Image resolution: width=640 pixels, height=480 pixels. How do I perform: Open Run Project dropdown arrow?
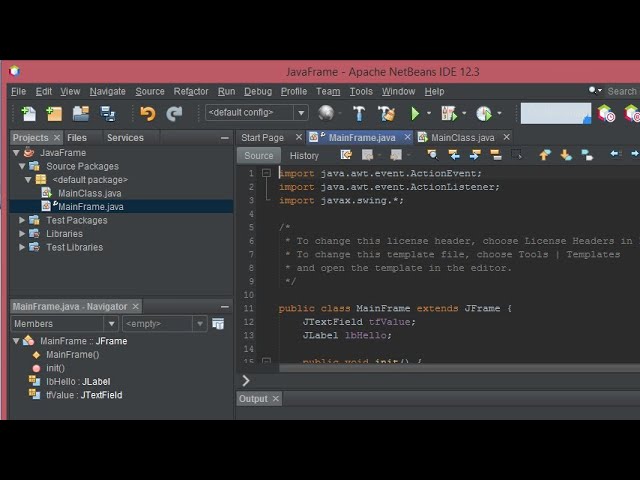tap(429, 113)
